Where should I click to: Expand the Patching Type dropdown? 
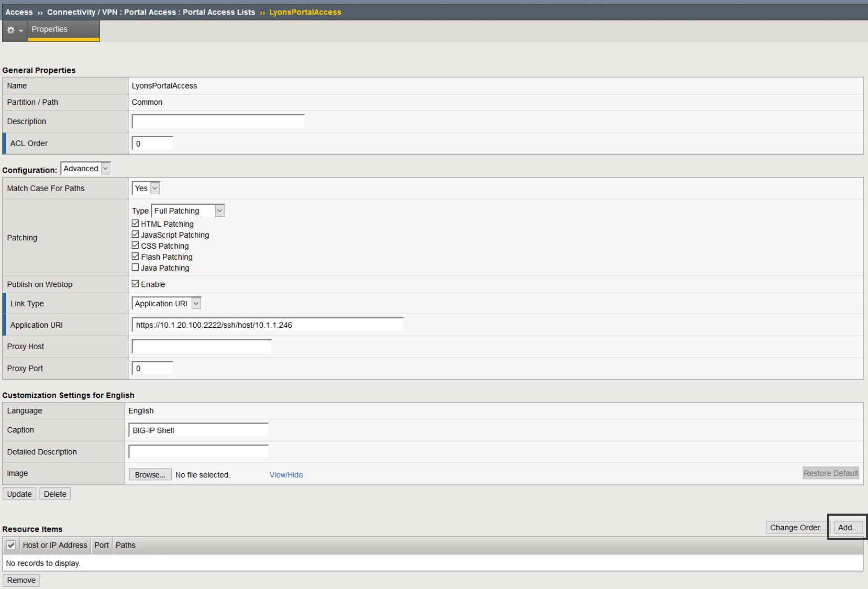pos(188,210)
